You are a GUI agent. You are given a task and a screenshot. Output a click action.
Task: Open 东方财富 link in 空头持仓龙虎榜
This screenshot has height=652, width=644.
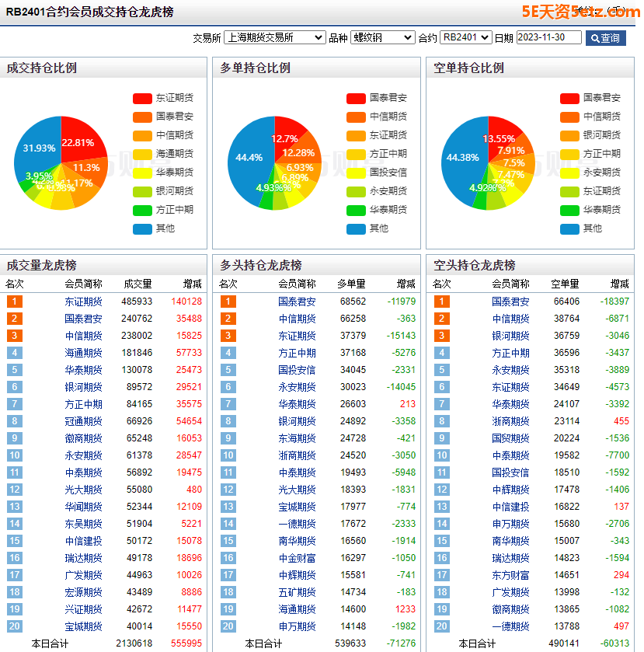(510, 575)
